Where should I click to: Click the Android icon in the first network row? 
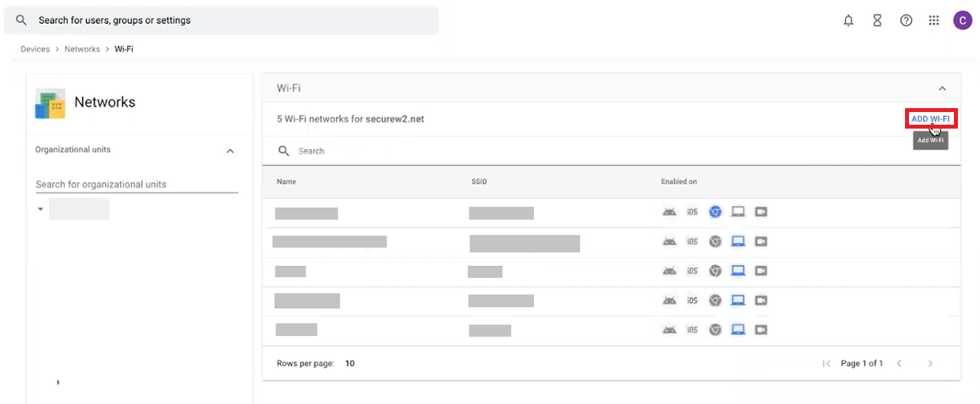click(x=669, y=211)
